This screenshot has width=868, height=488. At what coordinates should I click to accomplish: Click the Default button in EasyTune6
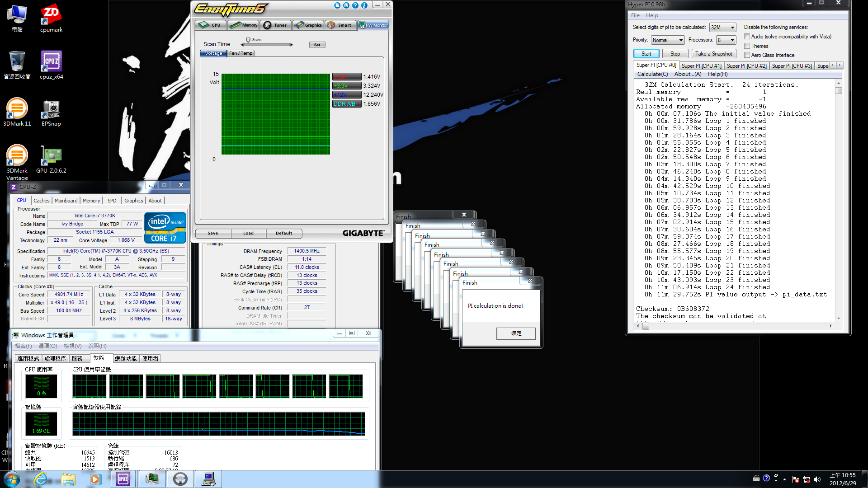click(x=284, y=233)
